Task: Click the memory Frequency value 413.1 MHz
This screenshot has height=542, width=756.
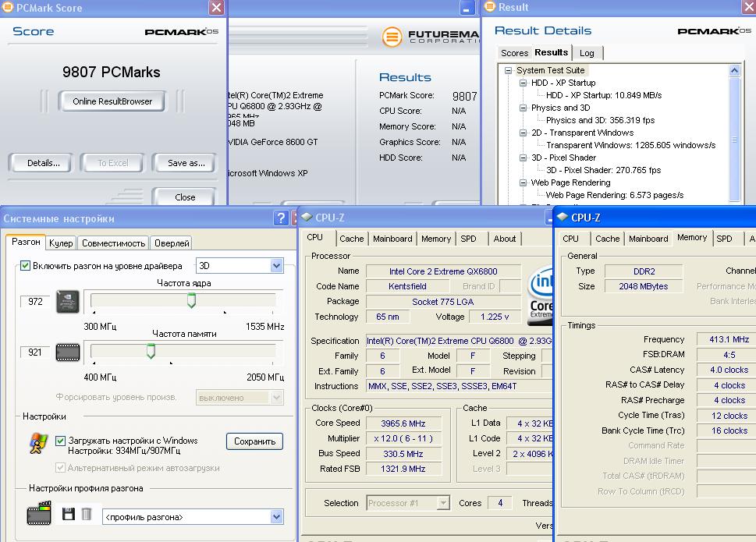Action: (x=726, y=339)
